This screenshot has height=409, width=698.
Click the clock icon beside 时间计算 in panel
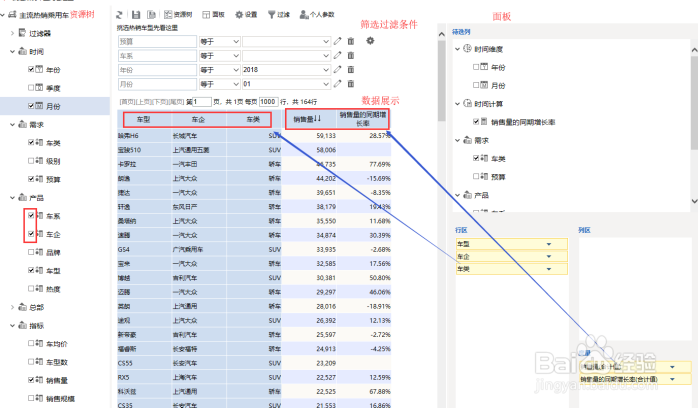click(x=467, y=103)
